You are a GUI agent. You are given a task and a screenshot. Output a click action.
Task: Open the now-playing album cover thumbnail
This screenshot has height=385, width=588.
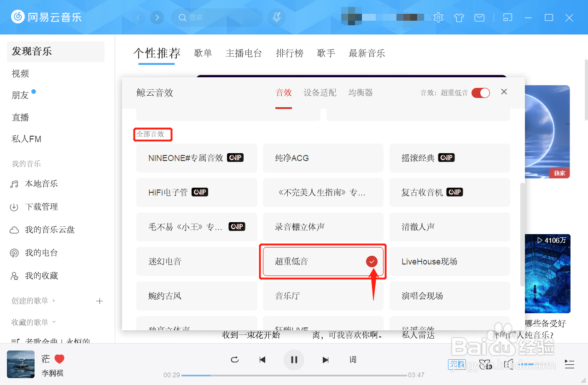[21, 364]
